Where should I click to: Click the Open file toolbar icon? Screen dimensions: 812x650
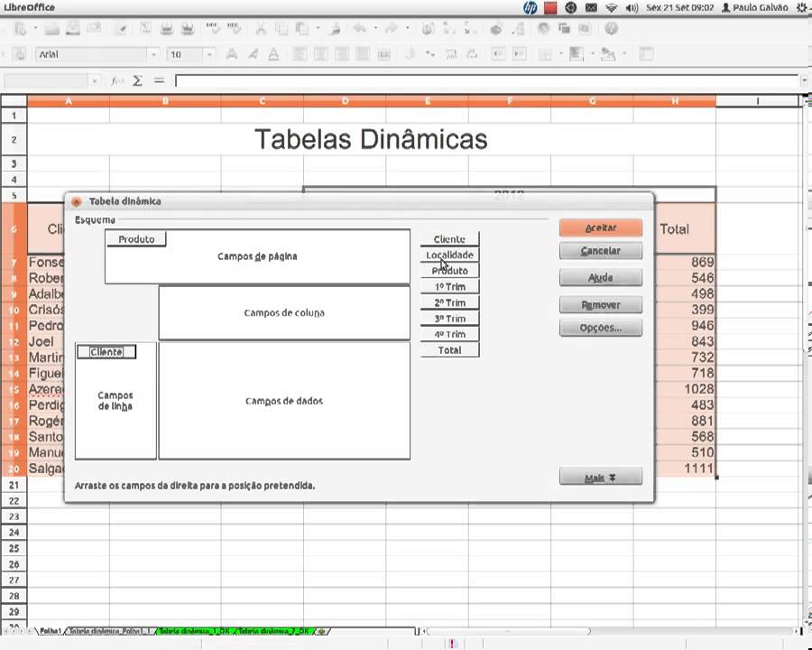51,29
